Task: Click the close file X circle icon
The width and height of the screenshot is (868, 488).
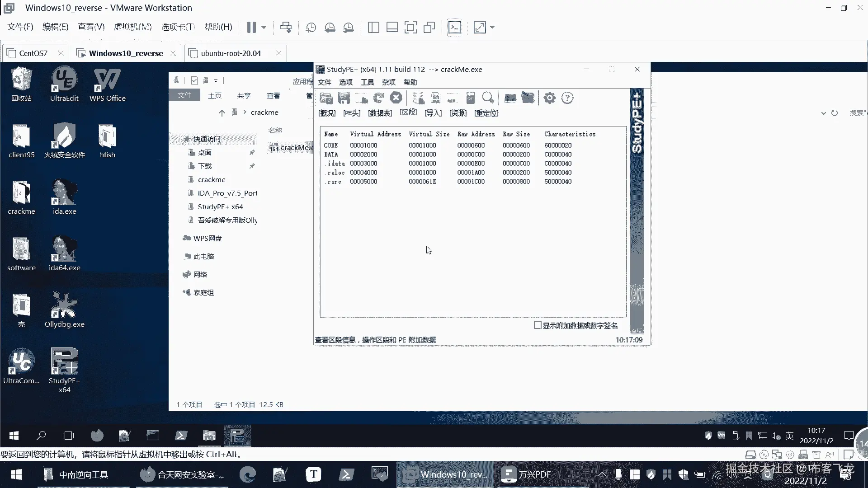Action: coord(396,98)
